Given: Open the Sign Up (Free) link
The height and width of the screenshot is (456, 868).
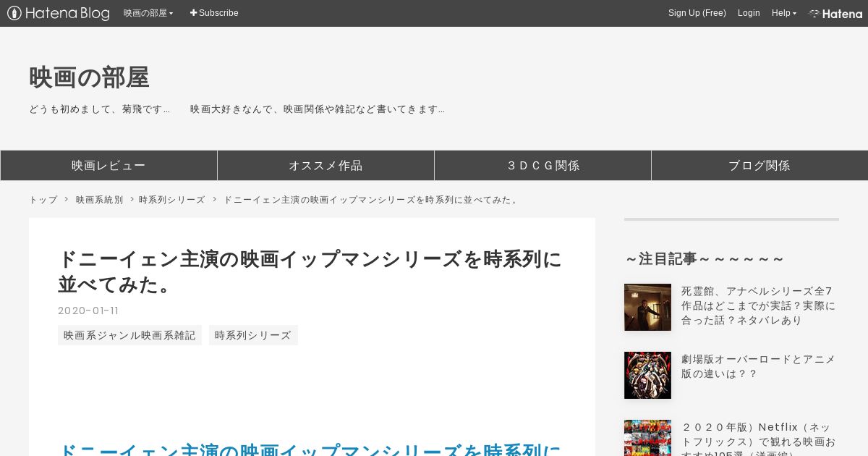Looking at the screenshot, I should pyautogui.click(x=697, y=13).
